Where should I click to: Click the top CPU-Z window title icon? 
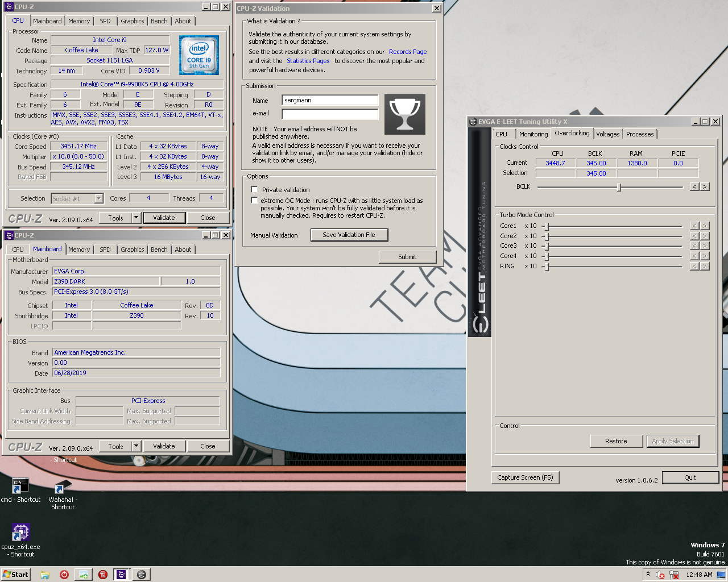tap(9, 7)
